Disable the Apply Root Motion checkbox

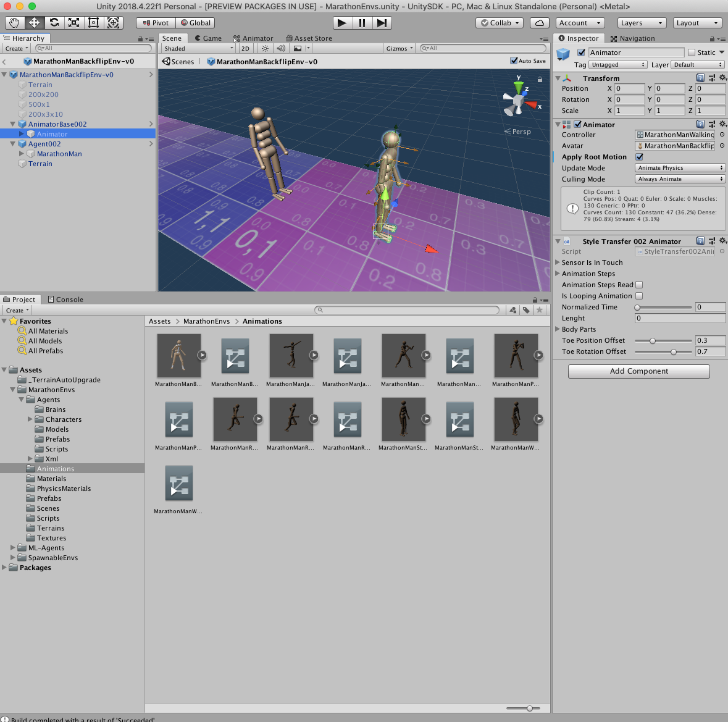coord(640,157)
